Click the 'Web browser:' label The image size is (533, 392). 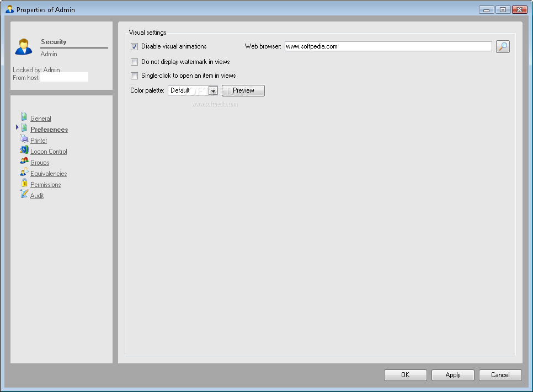[263, 46]
